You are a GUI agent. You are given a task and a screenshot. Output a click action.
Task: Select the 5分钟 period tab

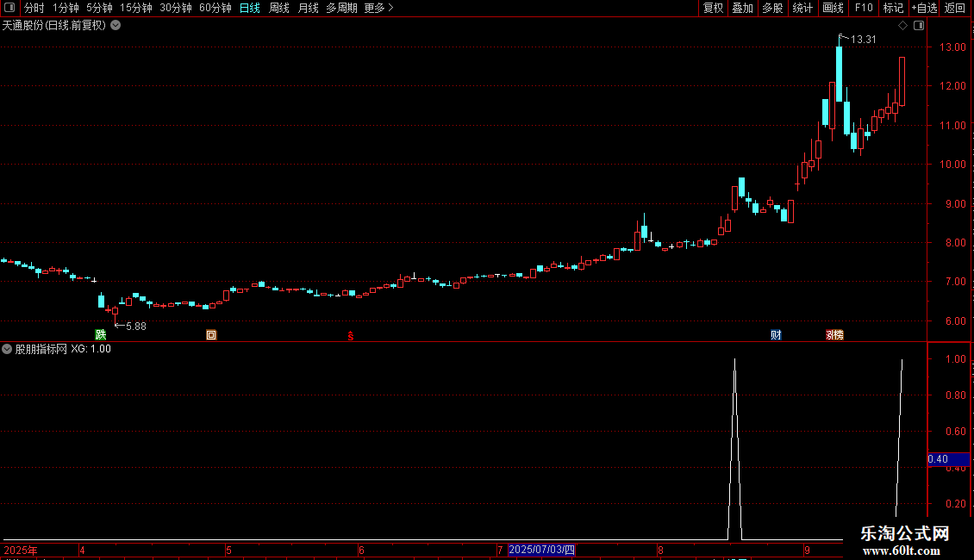[x=99, y=8]
